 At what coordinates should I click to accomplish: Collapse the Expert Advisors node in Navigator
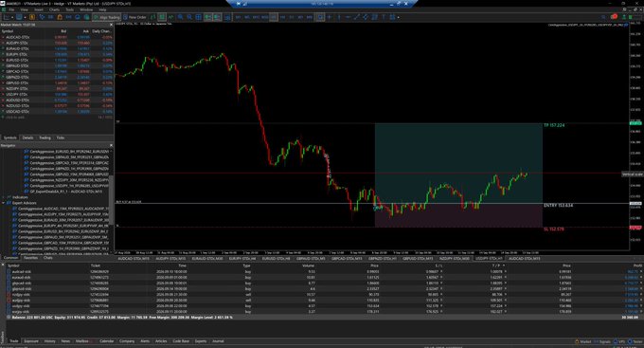pos(4,203)
